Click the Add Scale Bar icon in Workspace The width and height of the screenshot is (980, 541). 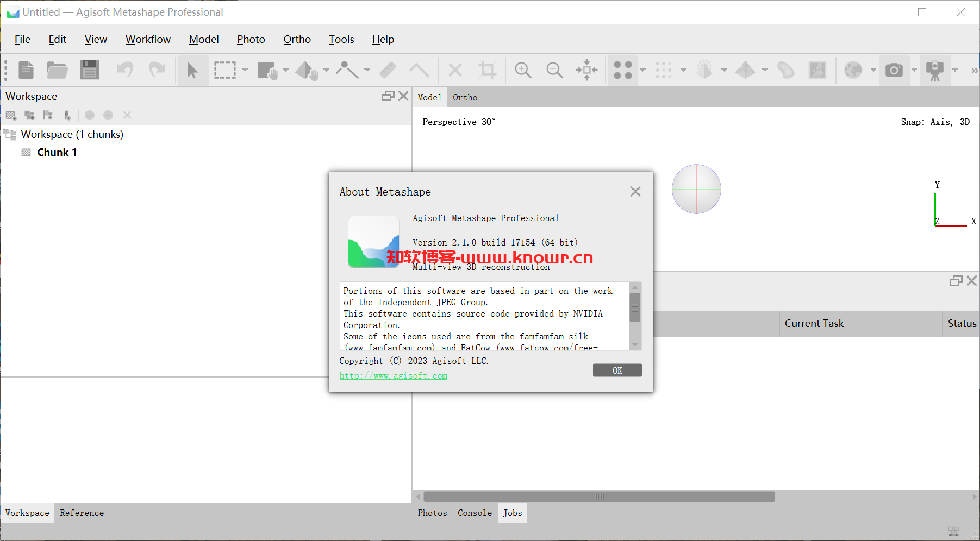[67, 115]
